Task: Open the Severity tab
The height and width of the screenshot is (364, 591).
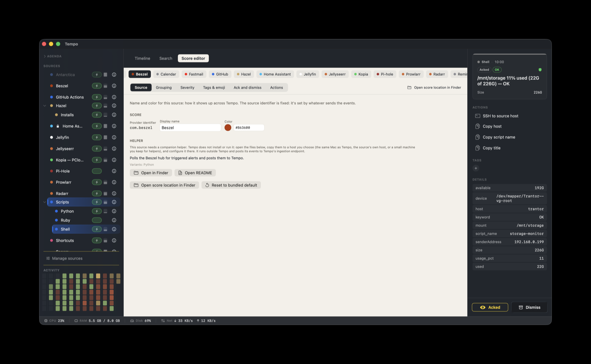Action: pyautogui.click(x=187, y=87)
